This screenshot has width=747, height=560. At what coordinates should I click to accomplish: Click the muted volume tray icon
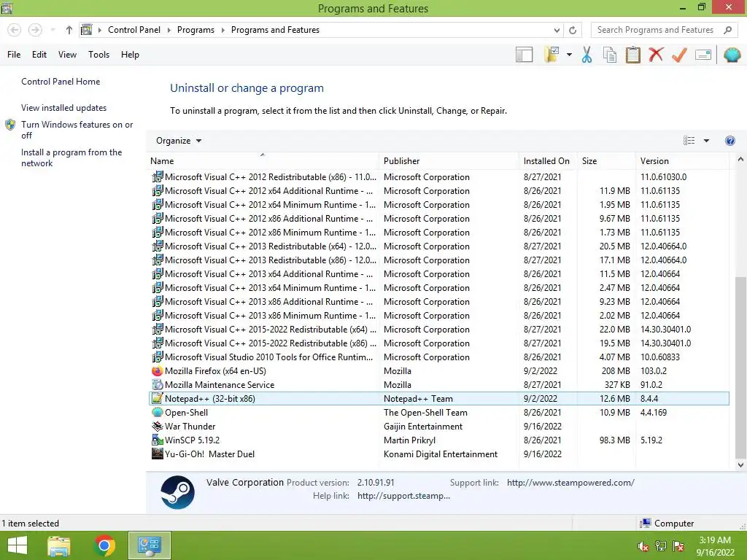643,546
